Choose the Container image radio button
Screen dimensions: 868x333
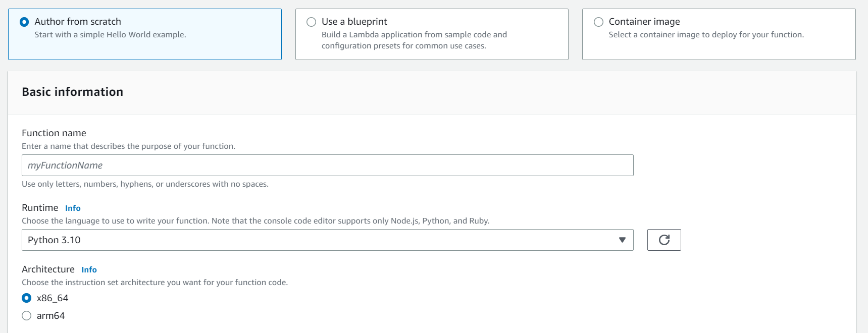tap(598, 22)
